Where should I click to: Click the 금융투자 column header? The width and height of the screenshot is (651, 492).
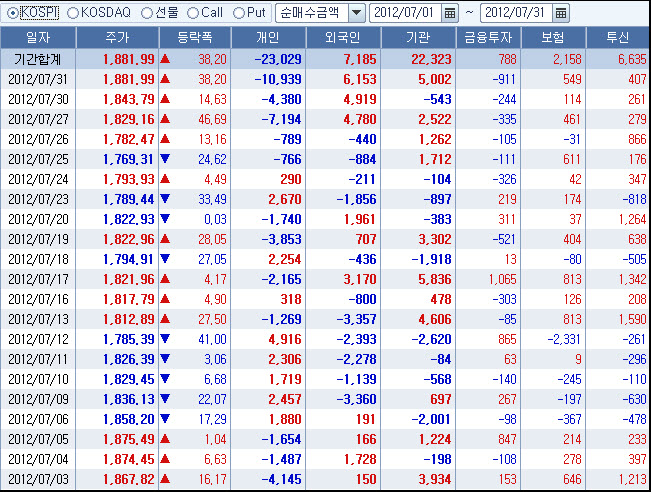point(488,38)
